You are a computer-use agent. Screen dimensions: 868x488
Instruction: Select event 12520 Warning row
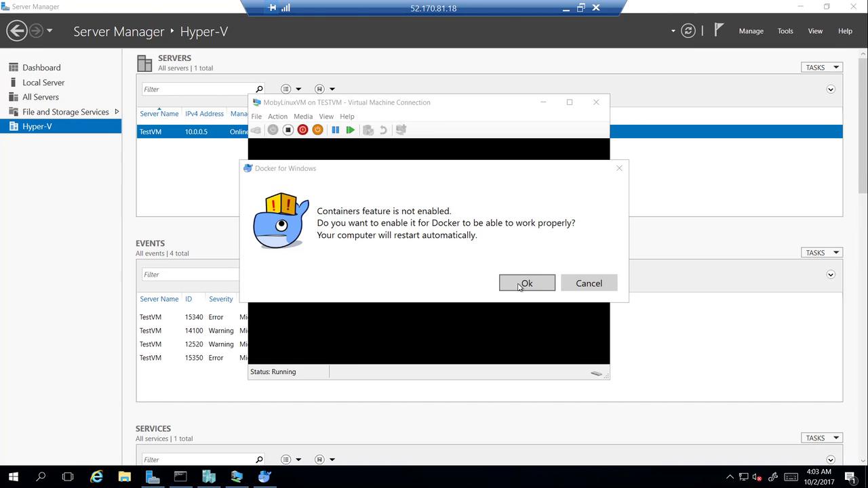(x=189, y=344)
